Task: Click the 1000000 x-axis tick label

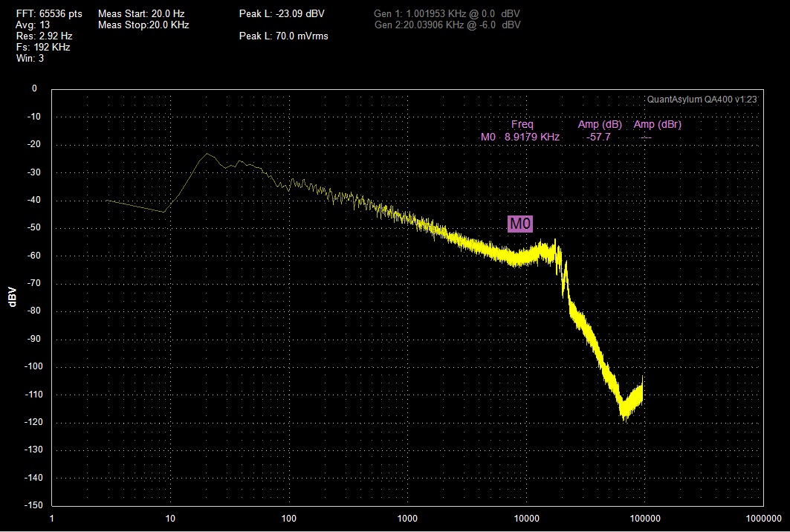Action: (x=763, y=519)
